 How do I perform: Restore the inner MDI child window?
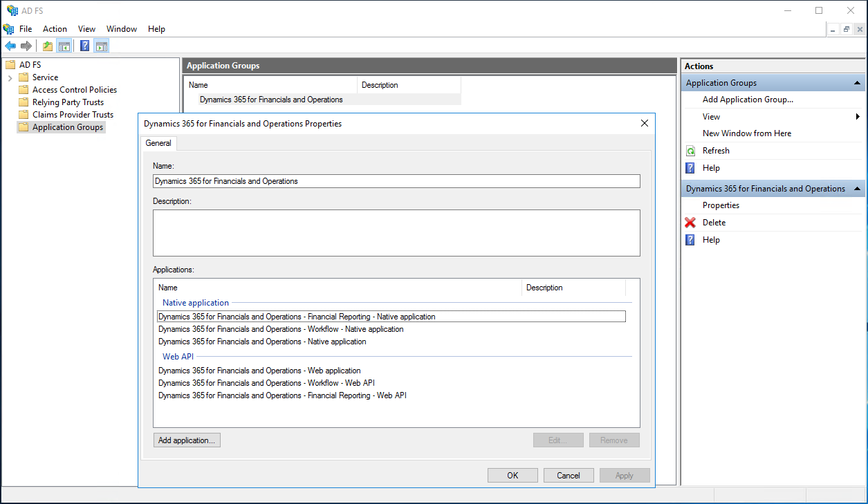point(847,29)
